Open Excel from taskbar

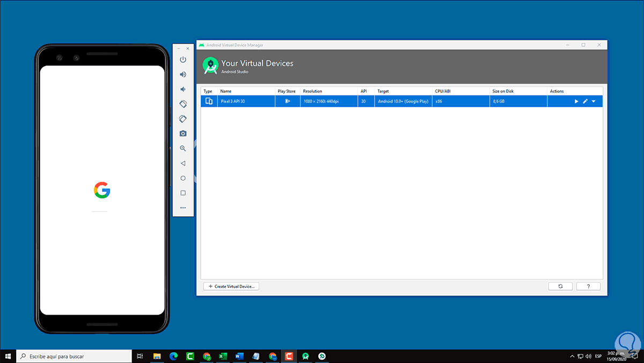223,355
